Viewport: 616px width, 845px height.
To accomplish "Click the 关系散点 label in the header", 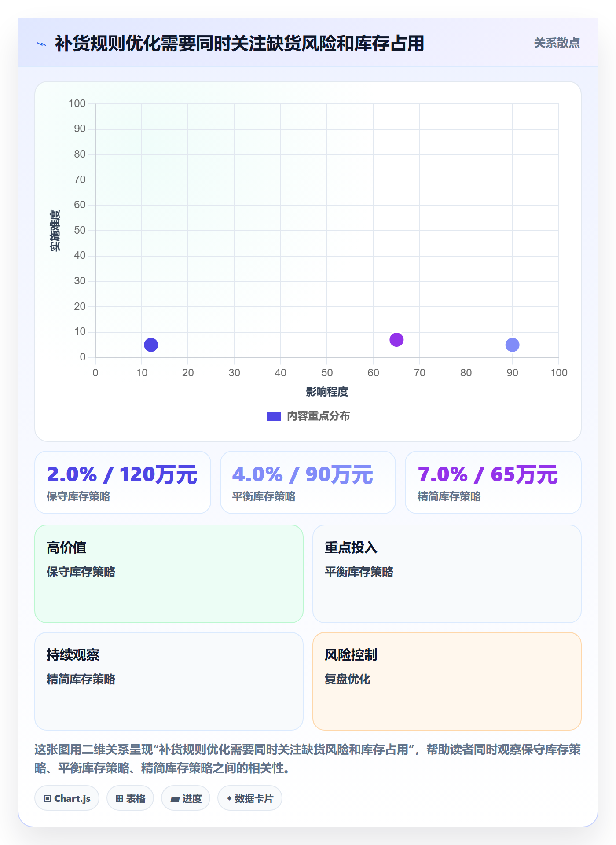I will point(557,43).
